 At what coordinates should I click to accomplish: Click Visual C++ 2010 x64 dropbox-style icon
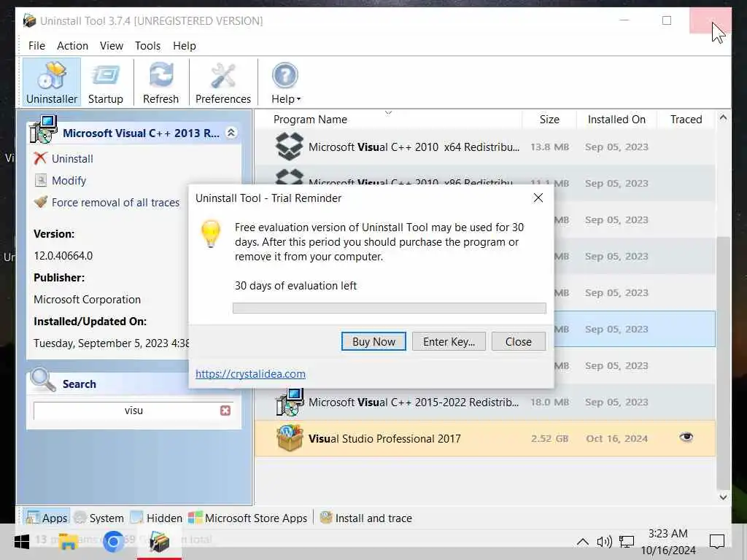click(x=289, y=146)
